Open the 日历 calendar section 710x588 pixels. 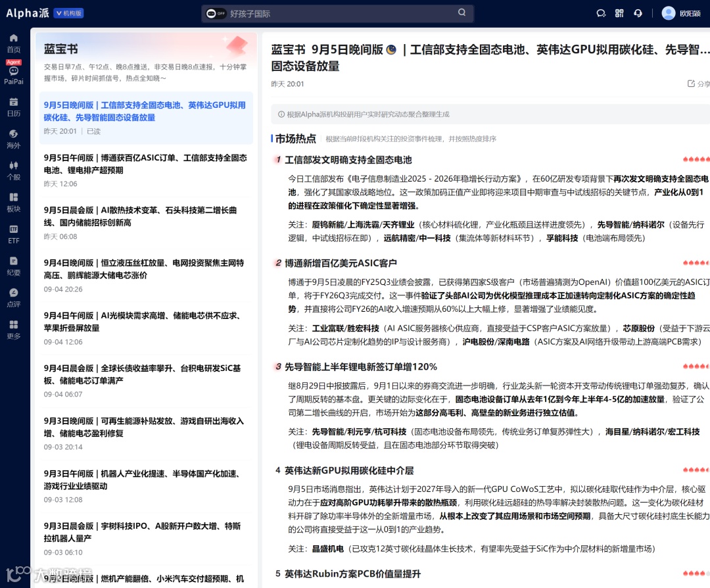pos(14,107)
